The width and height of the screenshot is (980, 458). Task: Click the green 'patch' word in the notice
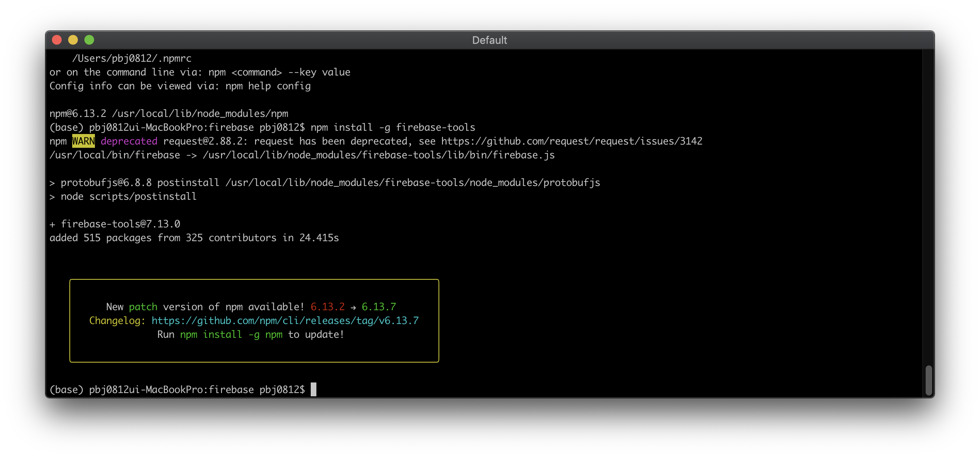point(143,307)
